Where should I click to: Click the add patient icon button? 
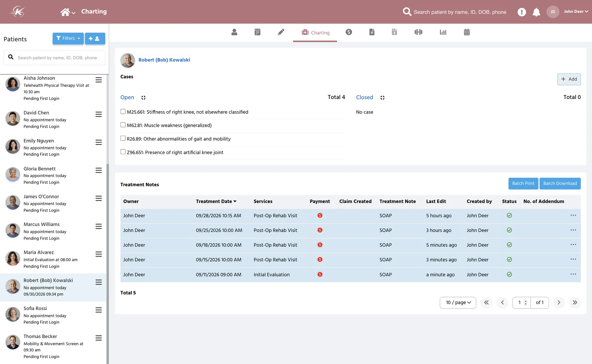(x=95, y=38)
